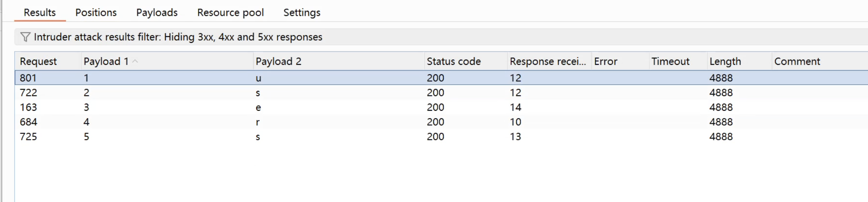Click the Error column header
The width and height of the screenshot is (868, 202).
point(605,61)
